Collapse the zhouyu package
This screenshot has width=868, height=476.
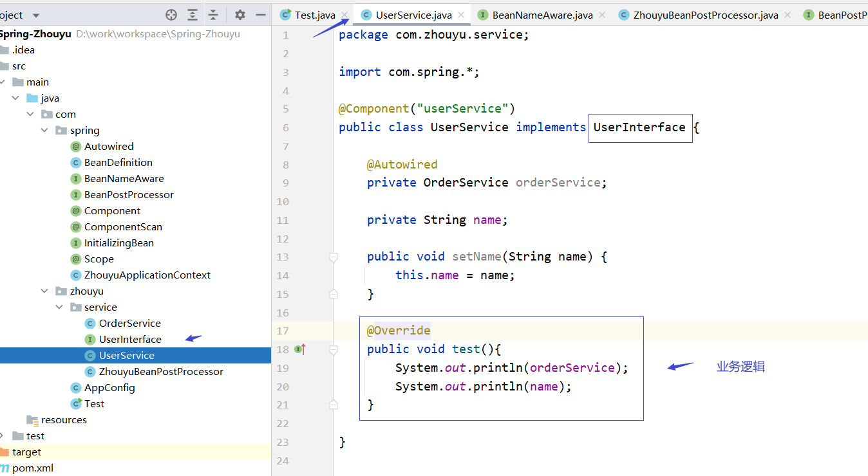coord(45,291)
